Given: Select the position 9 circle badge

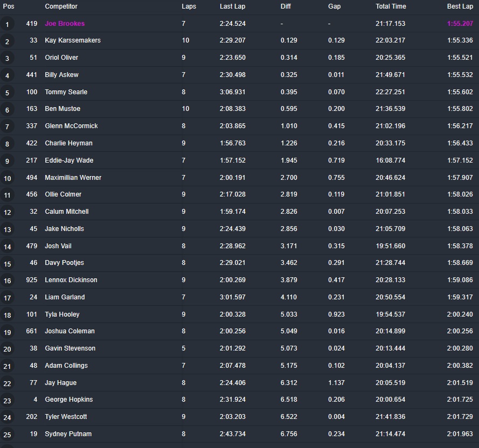Looking at the screenshot, I should point(8,161).
